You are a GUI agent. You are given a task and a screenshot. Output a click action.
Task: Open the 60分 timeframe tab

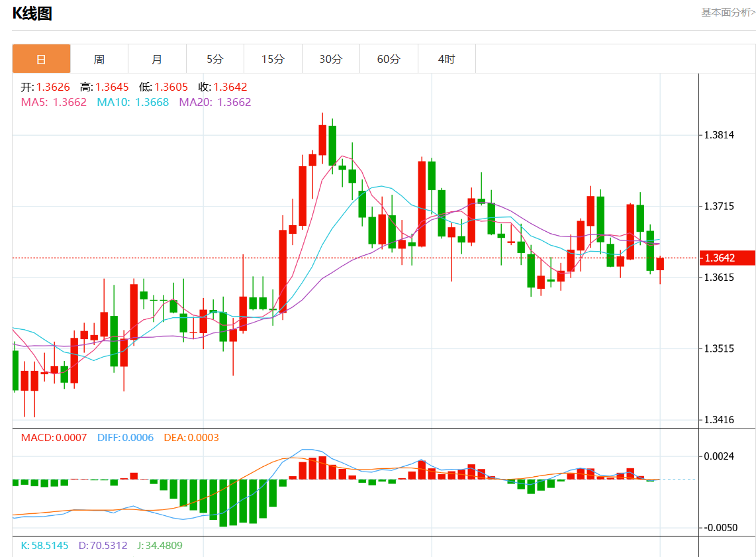[x=389, y=59]
